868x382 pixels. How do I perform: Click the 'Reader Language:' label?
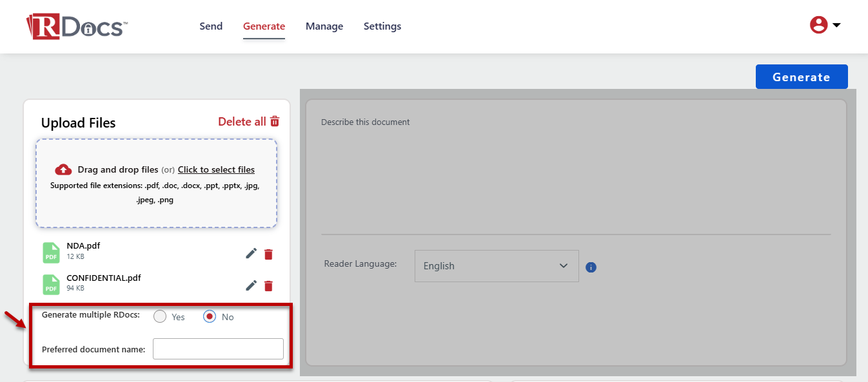pyautogui.click(x=360, y=263)
